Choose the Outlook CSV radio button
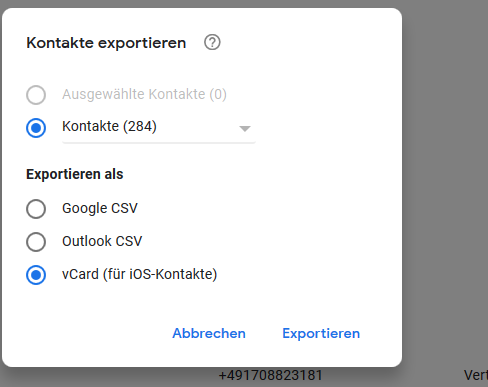Screen dimensions: 488x387 click(x=36, y=242)
